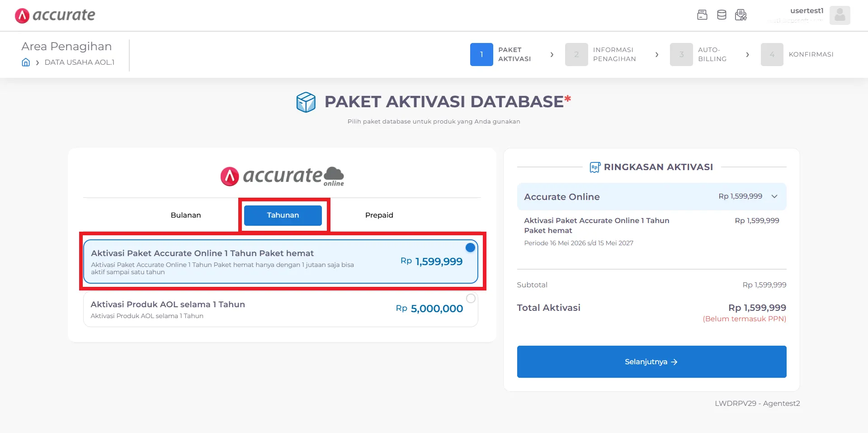Switch to the Bulanan tab
Image resolution: width=868 pixels, height=433 pixels.
coord(186,215)
